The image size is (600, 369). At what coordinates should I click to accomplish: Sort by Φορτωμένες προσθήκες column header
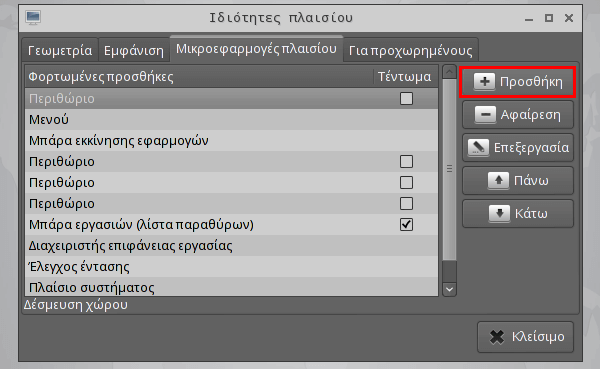(x=199, y=77)
